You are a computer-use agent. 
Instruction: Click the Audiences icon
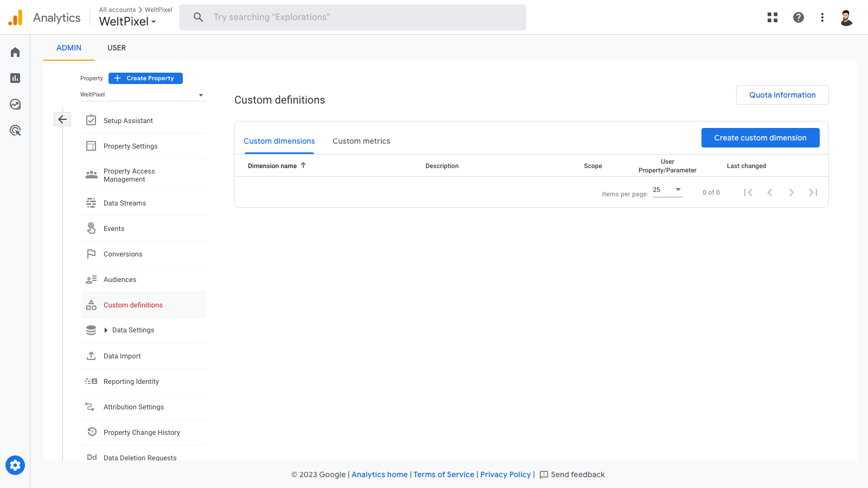(91, 279)
